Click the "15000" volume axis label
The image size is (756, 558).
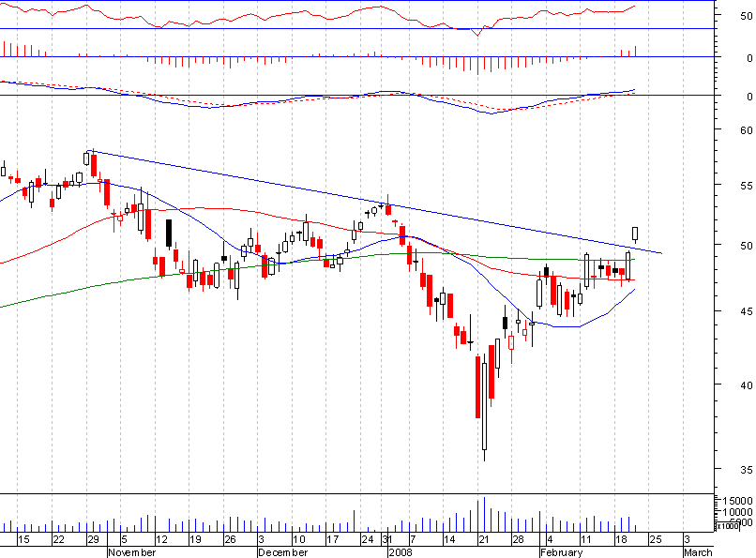737,501
